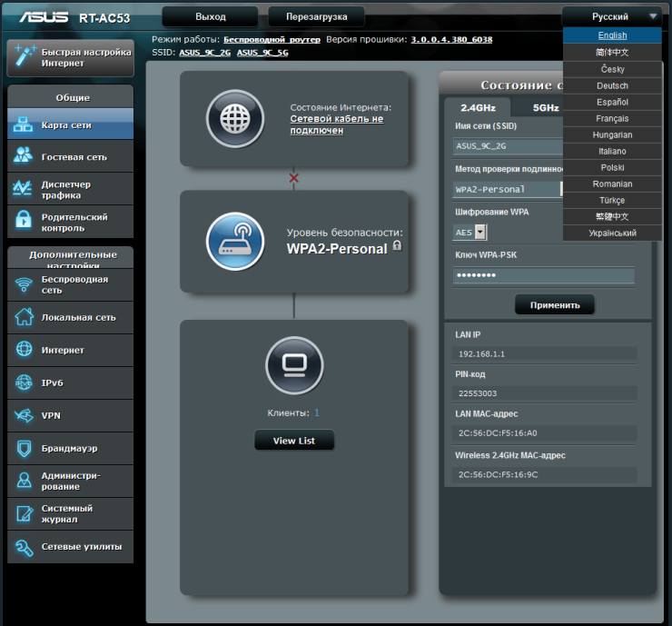
Task: Click the VPN arrows icon
Action: (x=24, y=415)
